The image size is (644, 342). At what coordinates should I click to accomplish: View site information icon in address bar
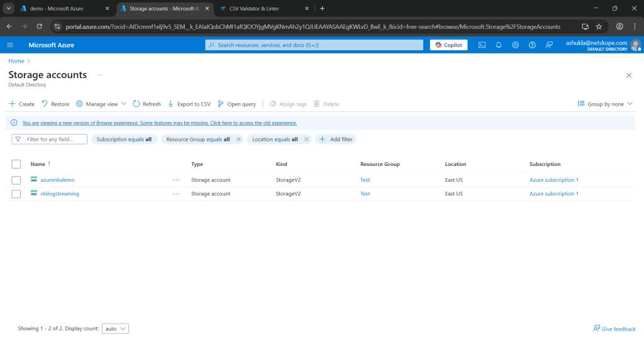57,26
